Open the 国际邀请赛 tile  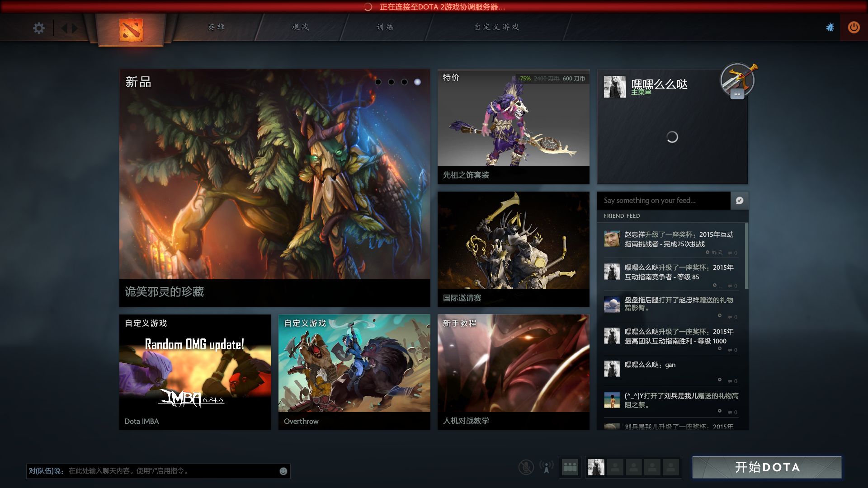pos(514,249)
